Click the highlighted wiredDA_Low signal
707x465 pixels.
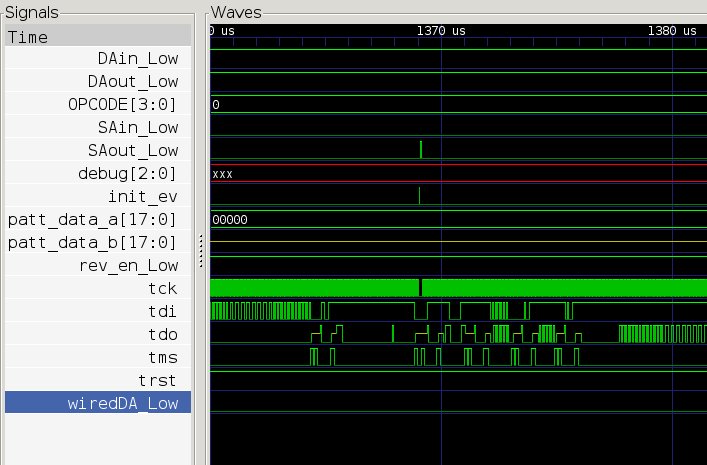point(98,402)
